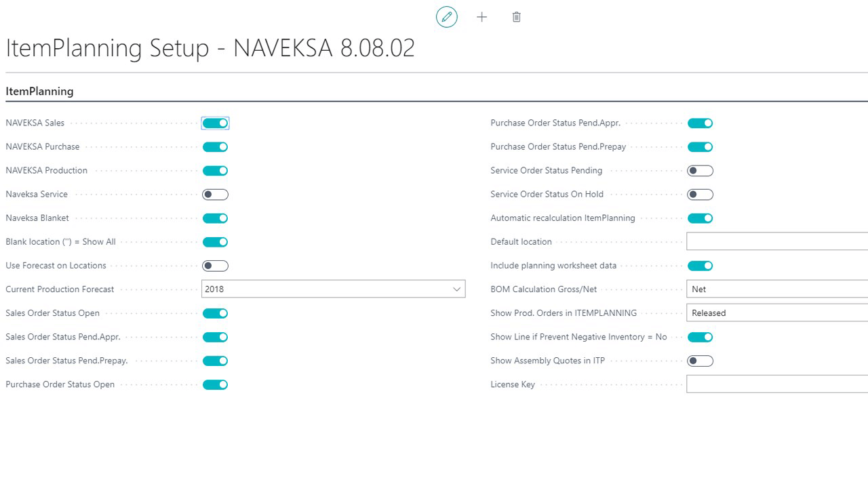Click the trash can delete icon
Screen dimensions: 868x488
(x=516, y=17)
